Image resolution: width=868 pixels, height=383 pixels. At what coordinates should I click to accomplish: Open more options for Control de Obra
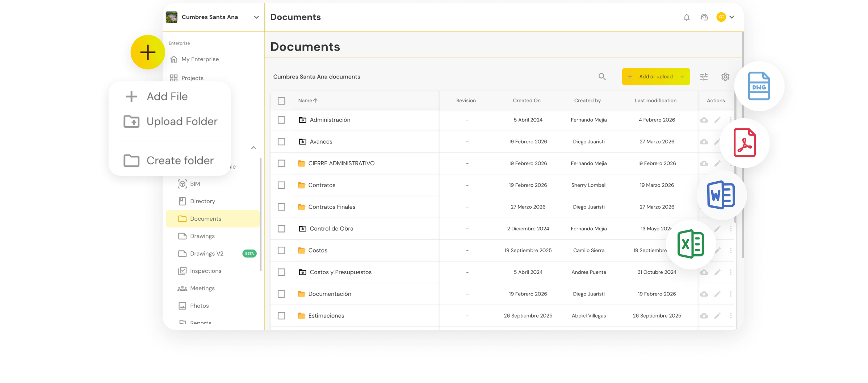pos(731,229)
